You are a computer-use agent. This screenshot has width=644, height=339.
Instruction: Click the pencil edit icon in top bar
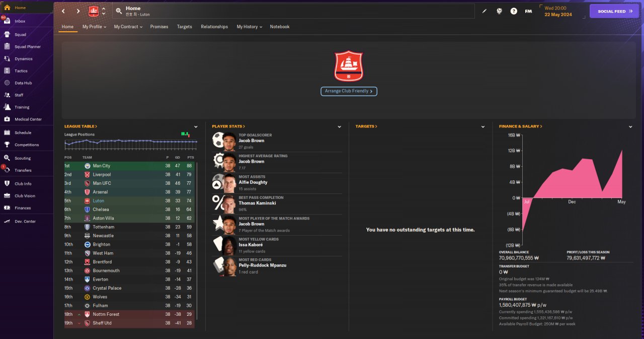[485, 11]
